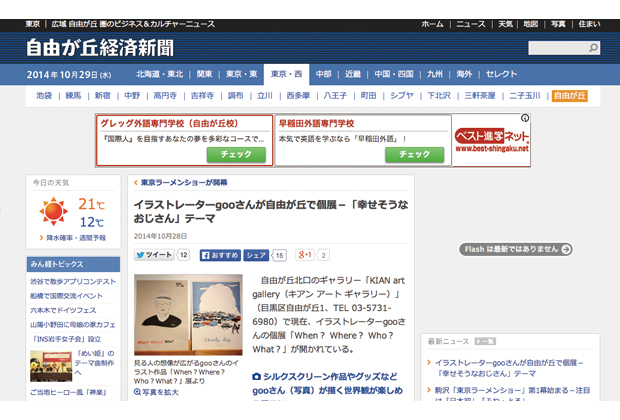Select the 海外 region tab
The height and width of the screenshot is (420, 620).
464,74
